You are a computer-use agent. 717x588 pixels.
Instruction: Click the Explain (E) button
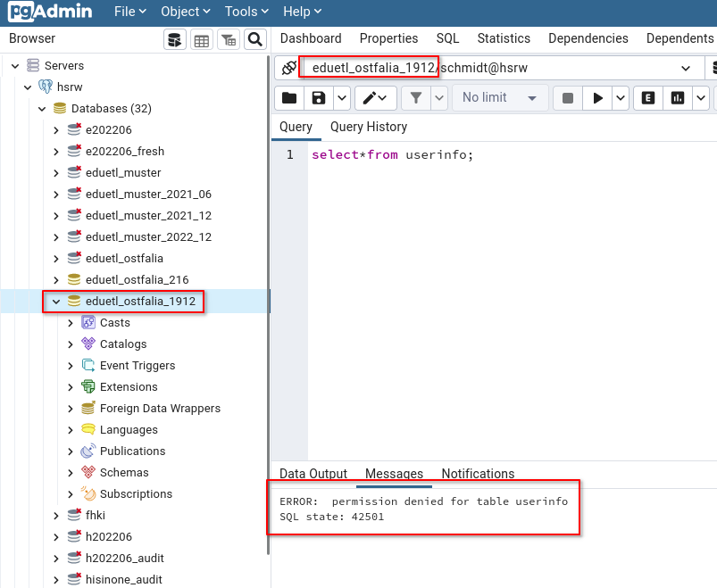pyautogui.click(x=648, y=98)
